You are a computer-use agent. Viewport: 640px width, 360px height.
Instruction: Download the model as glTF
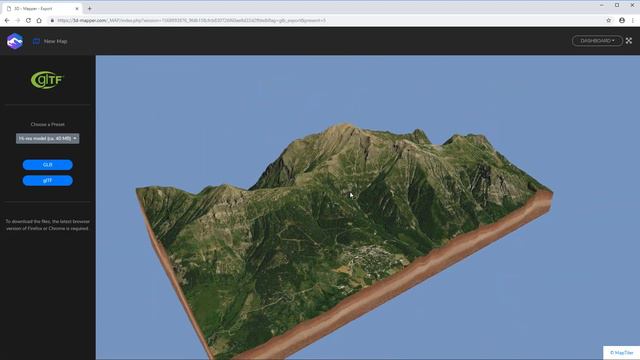pos(47,180)
